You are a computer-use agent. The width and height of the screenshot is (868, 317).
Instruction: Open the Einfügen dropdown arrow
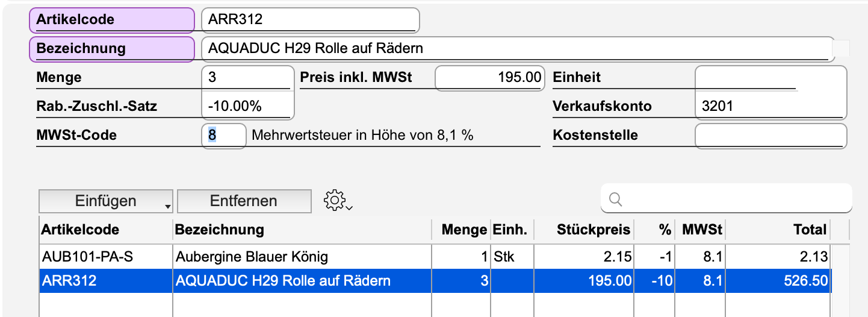pos(167,207)
